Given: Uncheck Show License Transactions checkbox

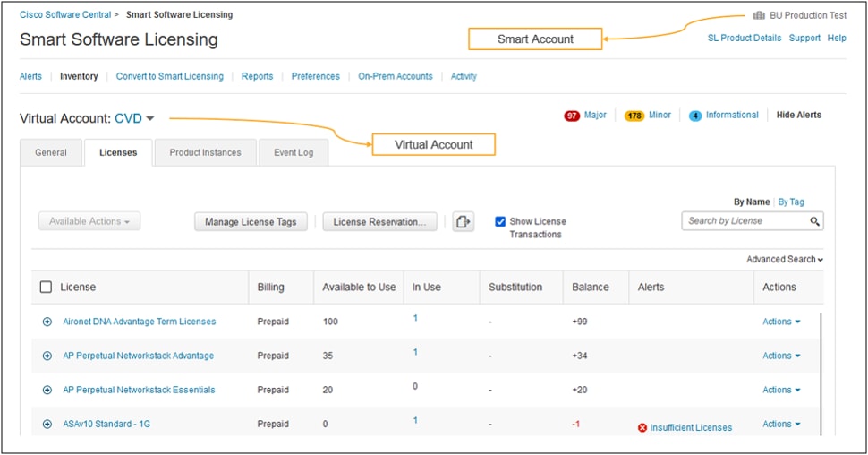Looking at the screenshot, I should pyautogui.click(x=500, y=222).
